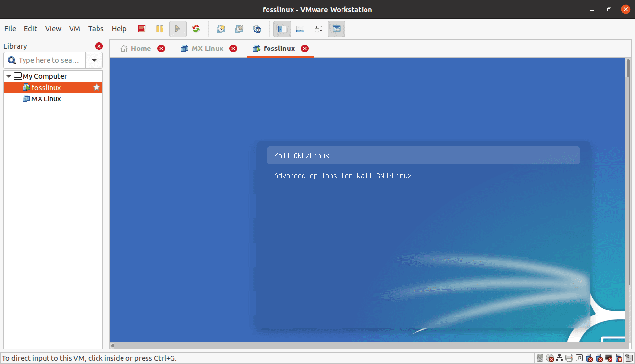Viewport: 635px width, 364px height.
Task: Click the magnifier icon in the search box
Action: pyautogui.click(x=12, y=60)
